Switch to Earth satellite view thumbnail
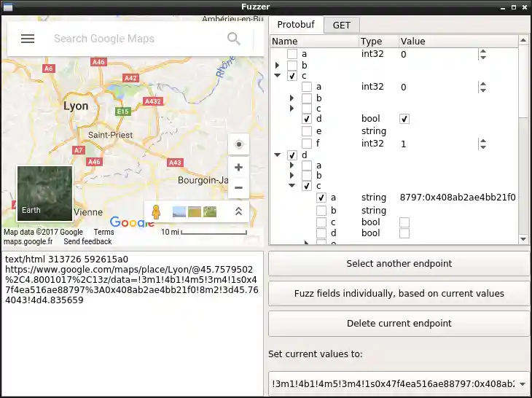This screenshot has width=532, height=398. click(44, 193)
